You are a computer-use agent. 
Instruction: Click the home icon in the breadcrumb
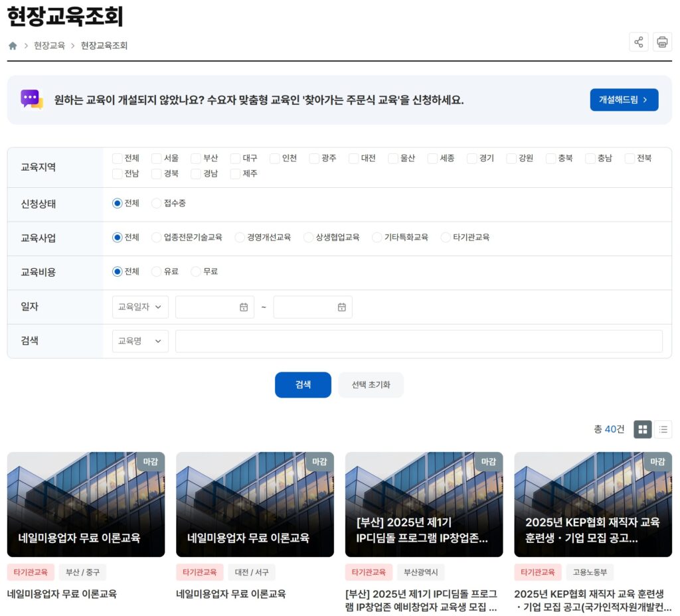pyautogui.click(x=13, y=46)
